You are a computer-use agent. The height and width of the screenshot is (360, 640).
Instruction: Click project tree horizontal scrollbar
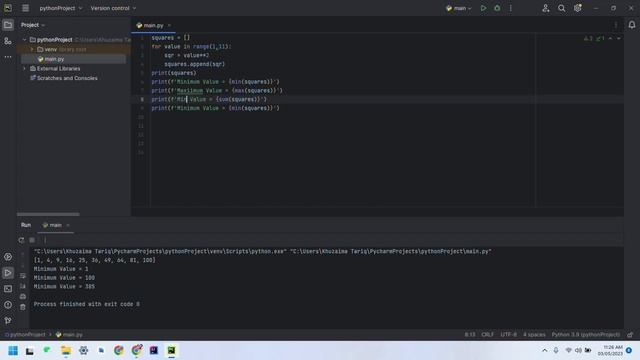click(x=48, y=214)
